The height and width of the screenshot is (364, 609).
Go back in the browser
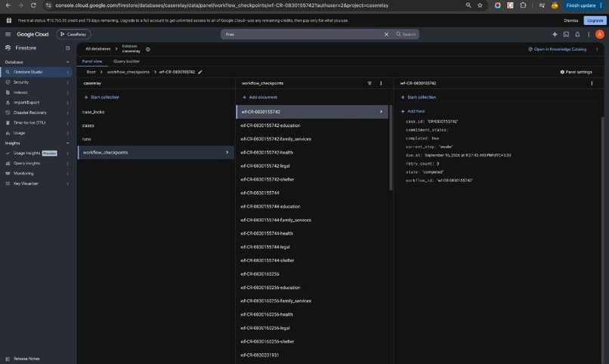click(8, 5)
